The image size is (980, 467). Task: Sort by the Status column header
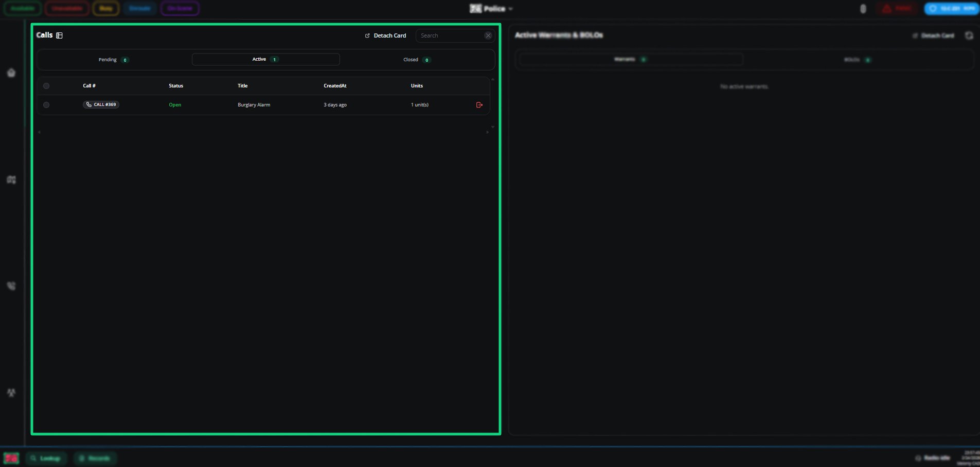[x=176, y=86]
